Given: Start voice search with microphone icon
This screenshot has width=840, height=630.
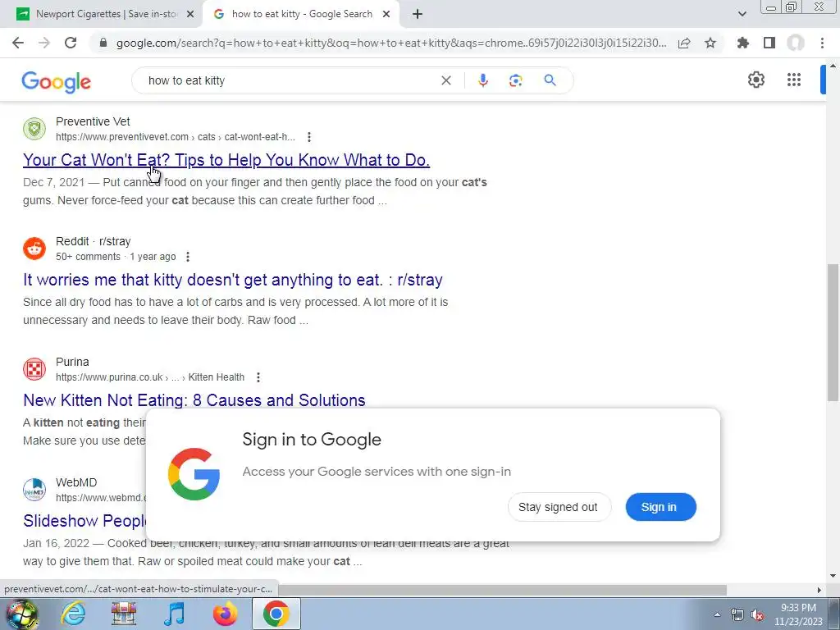Looking at the screenshot, I should pos(482,80).
